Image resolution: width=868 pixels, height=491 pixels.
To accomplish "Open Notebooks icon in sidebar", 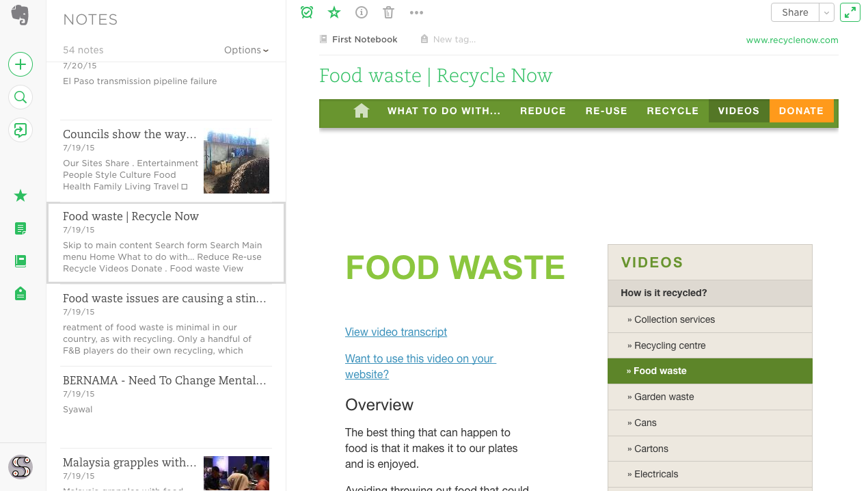I will pos(21,261).
